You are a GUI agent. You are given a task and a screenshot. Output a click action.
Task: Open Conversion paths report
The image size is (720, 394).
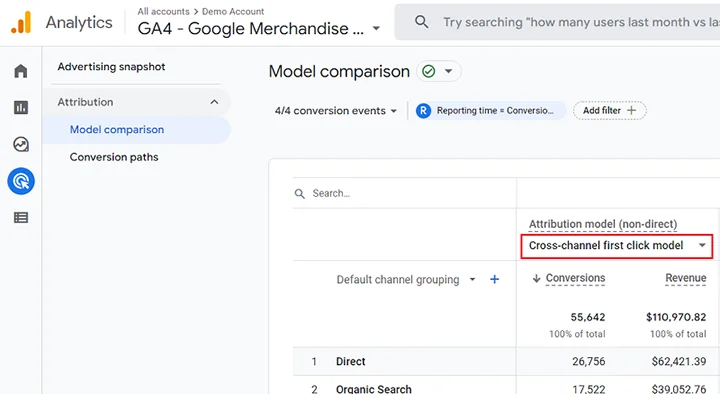click(x=114, y=157)
